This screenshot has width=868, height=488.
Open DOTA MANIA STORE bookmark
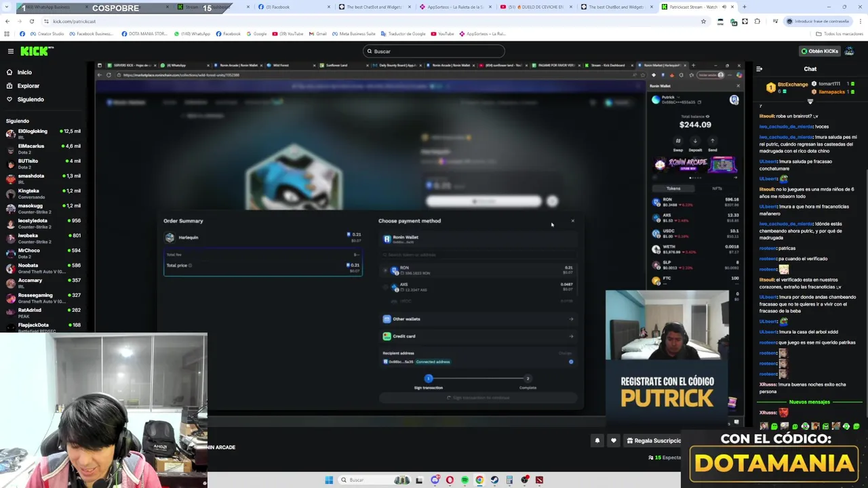point(144,33)
